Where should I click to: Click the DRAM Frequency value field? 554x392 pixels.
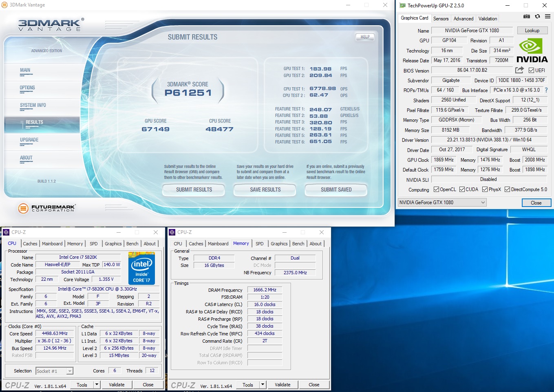tap(265, 290)
